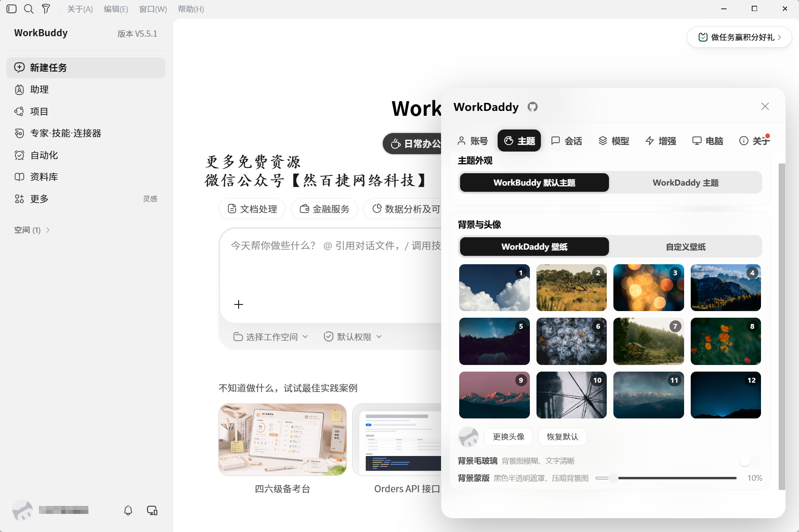The width and height of the screenshot is (799, 532).
Task: Toggle the 背景毛玻璃 switch
Action: [750, 461]
